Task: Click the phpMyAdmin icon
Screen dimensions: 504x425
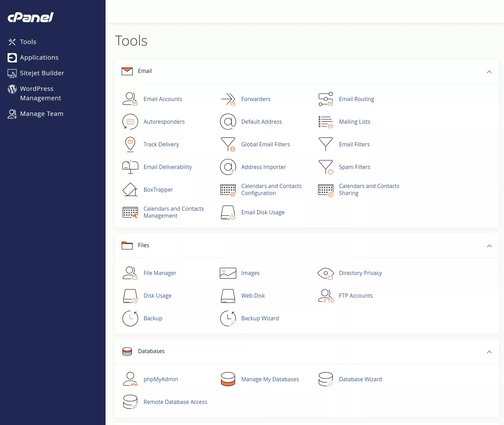Action: pyautogui.click(x=130, y=379)
